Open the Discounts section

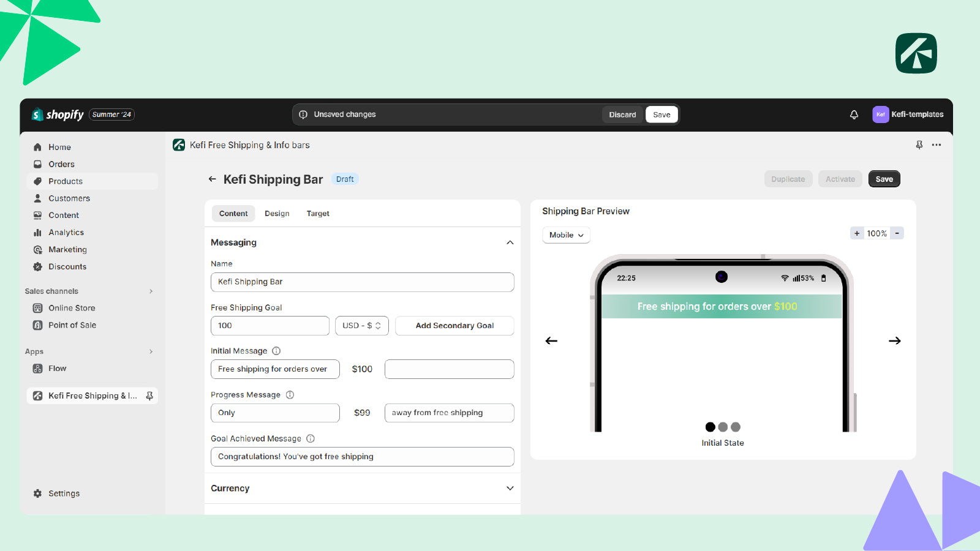click(67, 266)
